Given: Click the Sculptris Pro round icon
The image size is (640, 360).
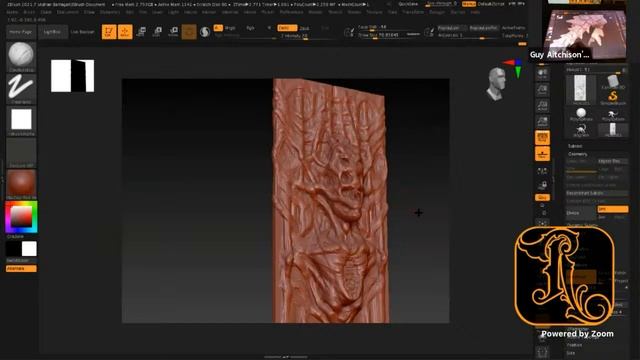Looking at the screenshot, I should (x=205, y=32).
